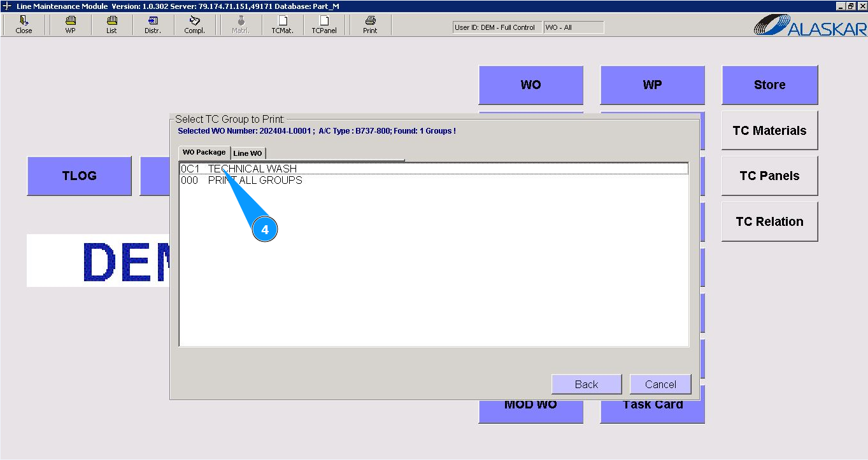Open the TC Panels button
Image resolution: width=868 pixels, height=460 pixels.
pyautogui.click(x=769, y=176)
